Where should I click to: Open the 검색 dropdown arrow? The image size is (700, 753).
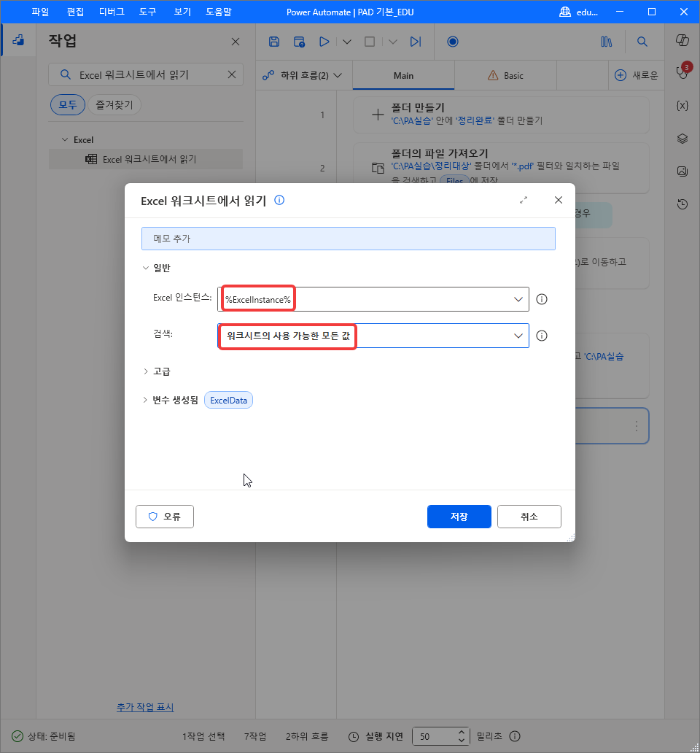518,336
